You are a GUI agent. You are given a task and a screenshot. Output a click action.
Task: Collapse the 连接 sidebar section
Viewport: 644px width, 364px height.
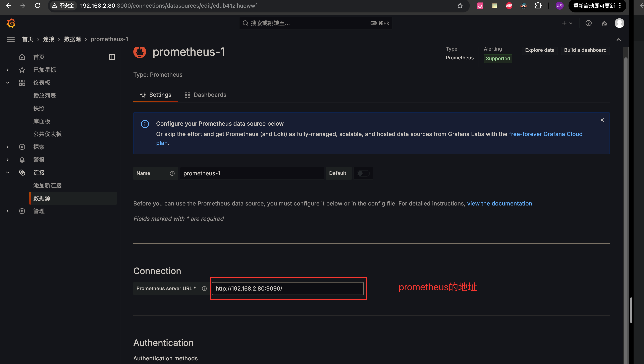7,173
